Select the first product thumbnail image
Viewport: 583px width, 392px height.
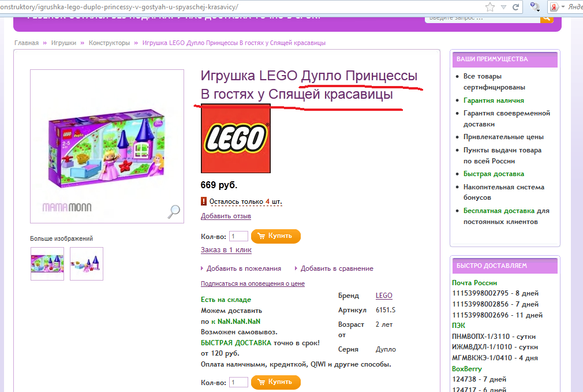click(x=47, y=264)
